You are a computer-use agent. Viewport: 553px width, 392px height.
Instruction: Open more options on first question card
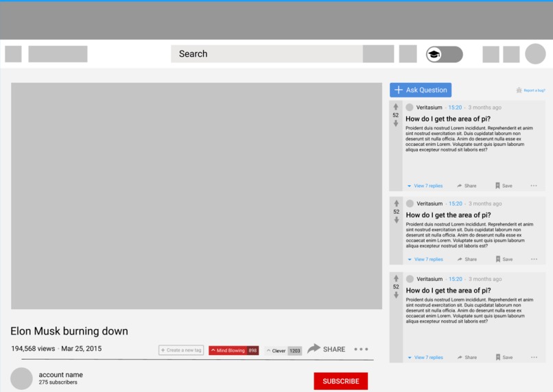pyautogui.click(x=534, y=186)
